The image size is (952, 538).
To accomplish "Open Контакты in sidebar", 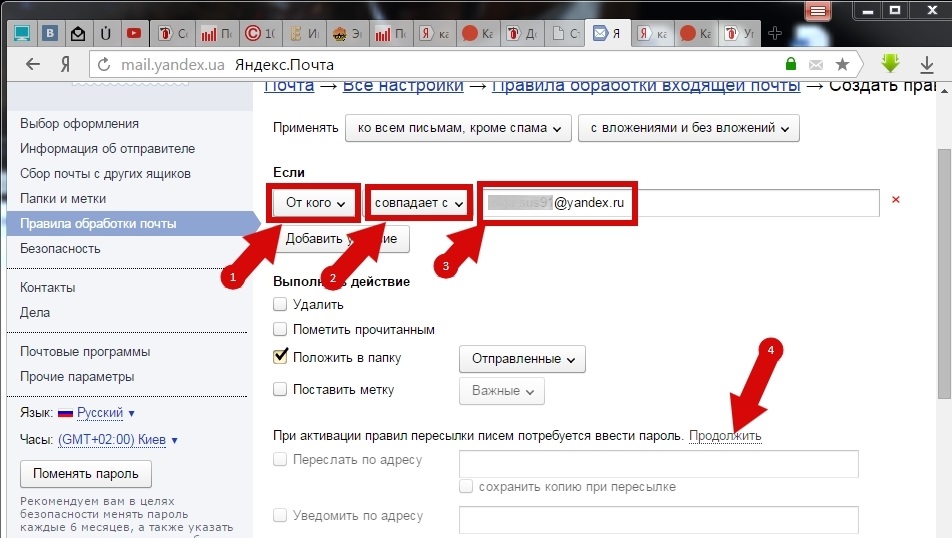I will [47, 287].
